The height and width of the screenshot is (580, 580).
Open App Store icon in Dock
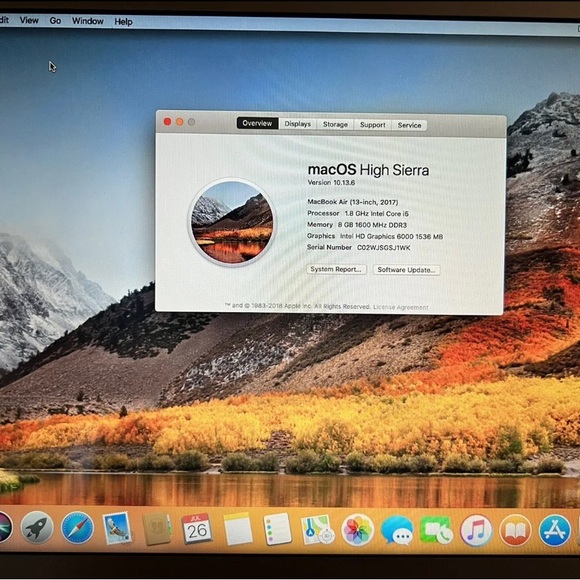coord(555,531)
